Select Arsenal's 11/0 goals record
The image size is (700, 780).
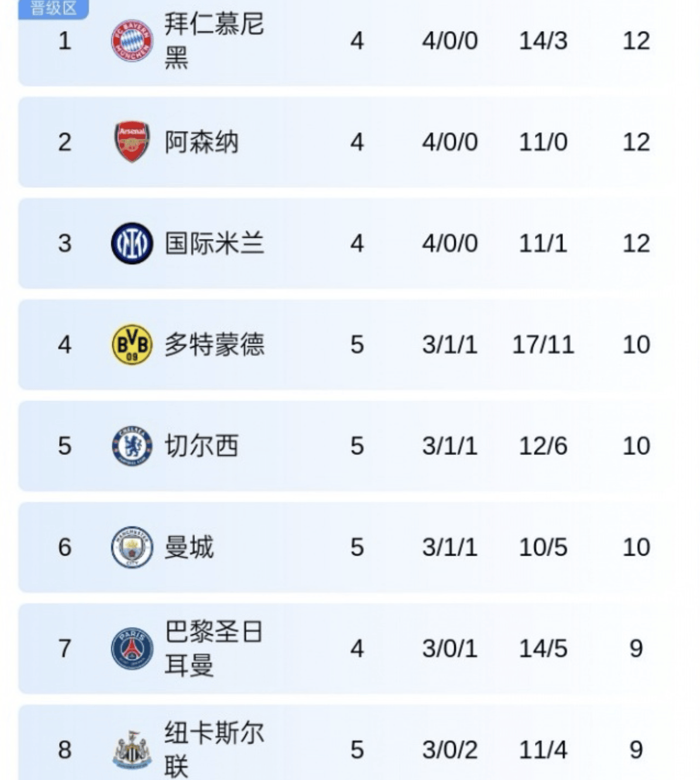pos(543,142)
